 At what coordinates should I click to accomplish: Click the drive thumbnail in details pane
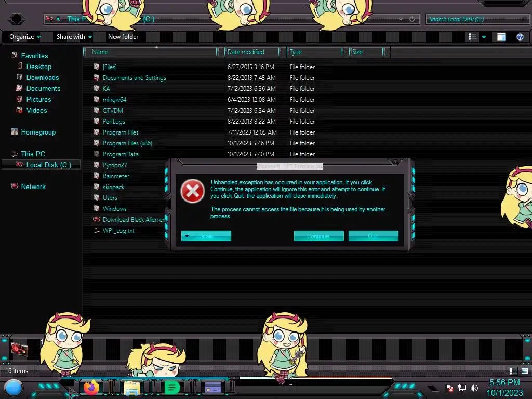(x=19, y=349)
